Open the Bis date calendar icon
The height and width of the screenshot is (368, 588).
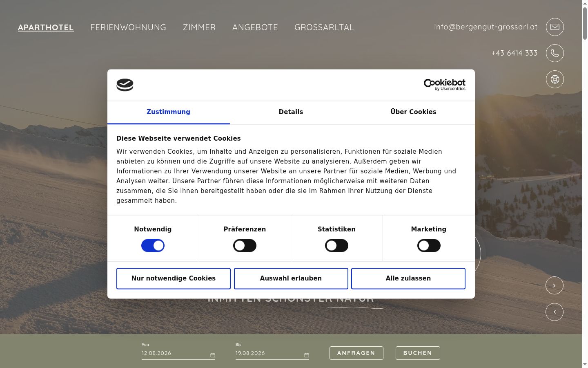tap(307, 355)
